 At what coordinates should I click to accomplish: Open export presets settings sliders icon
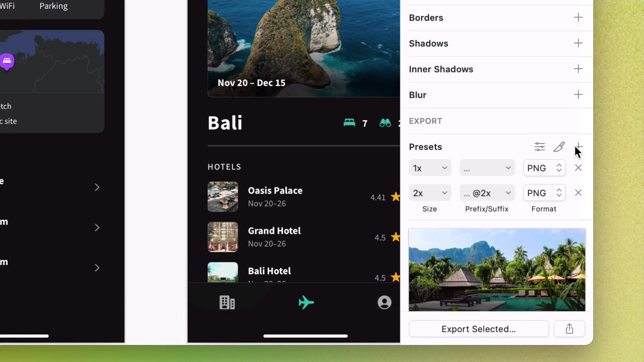539,147
